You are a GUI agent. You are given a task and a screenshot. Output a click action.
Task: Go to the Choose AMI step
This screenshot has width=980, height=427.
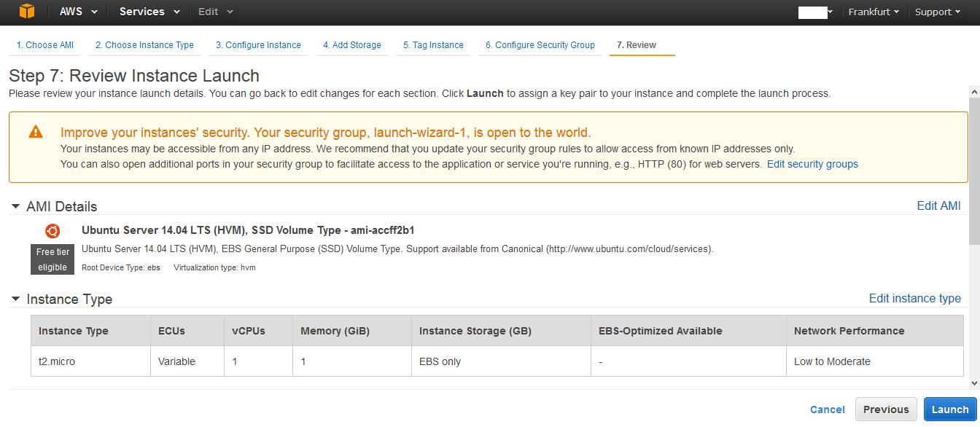coord(45,45)
